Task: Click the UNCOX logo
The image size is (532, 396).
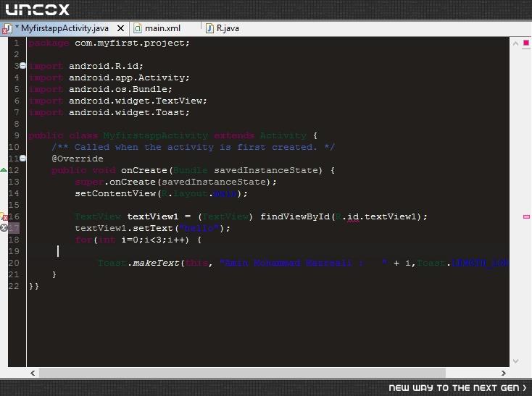Action: point(37,9)
